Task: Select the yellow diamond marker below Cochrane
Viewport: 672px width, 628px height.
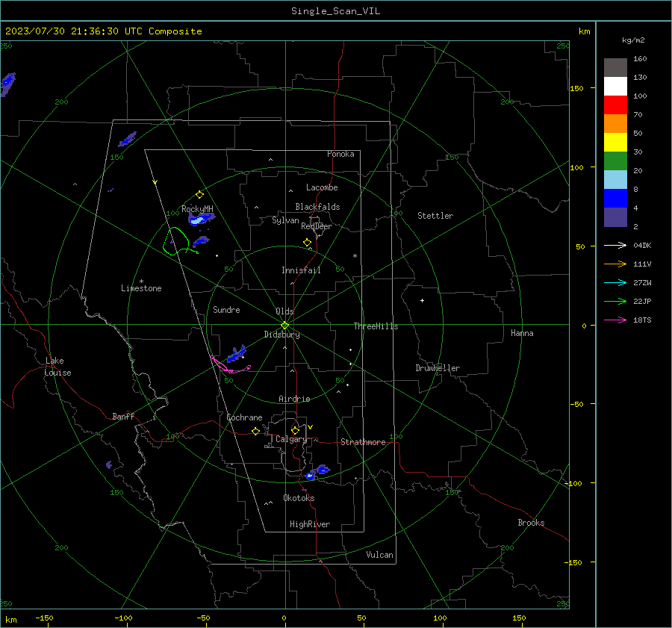Action: (x=255, y=431)
